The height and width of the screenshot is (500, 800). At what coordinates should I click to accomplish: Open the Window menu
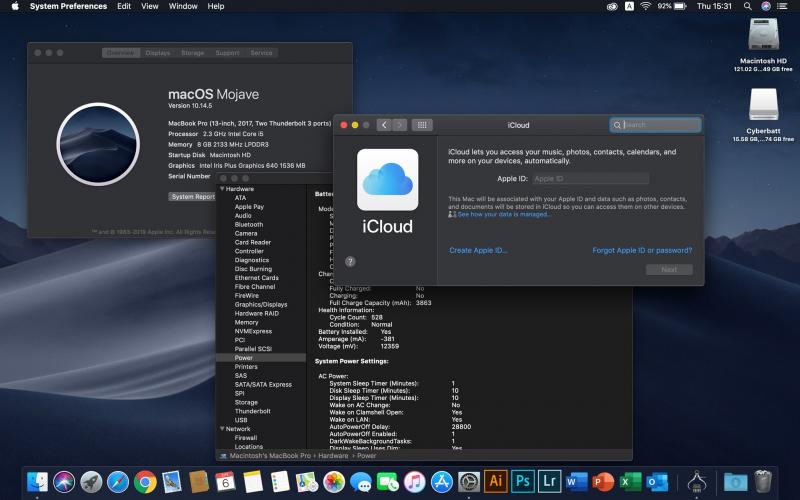[183, 6]
